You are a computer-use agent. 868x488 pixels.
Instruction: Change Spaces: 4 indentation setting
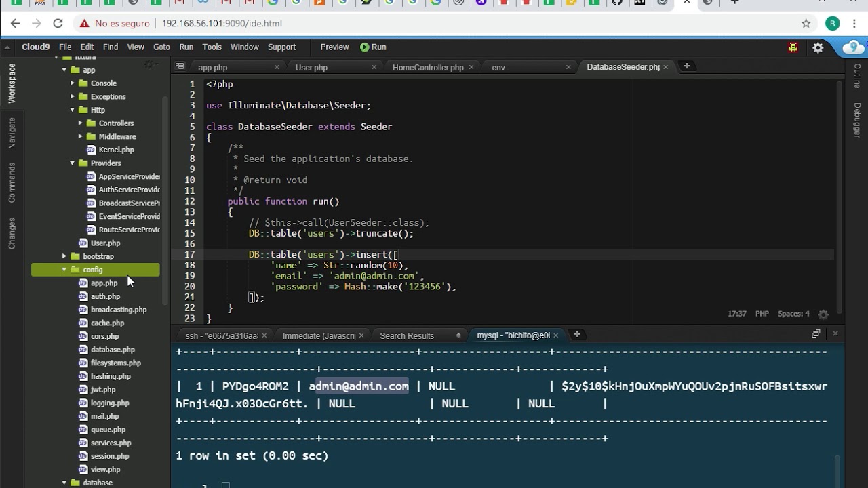tap(793, 314)
